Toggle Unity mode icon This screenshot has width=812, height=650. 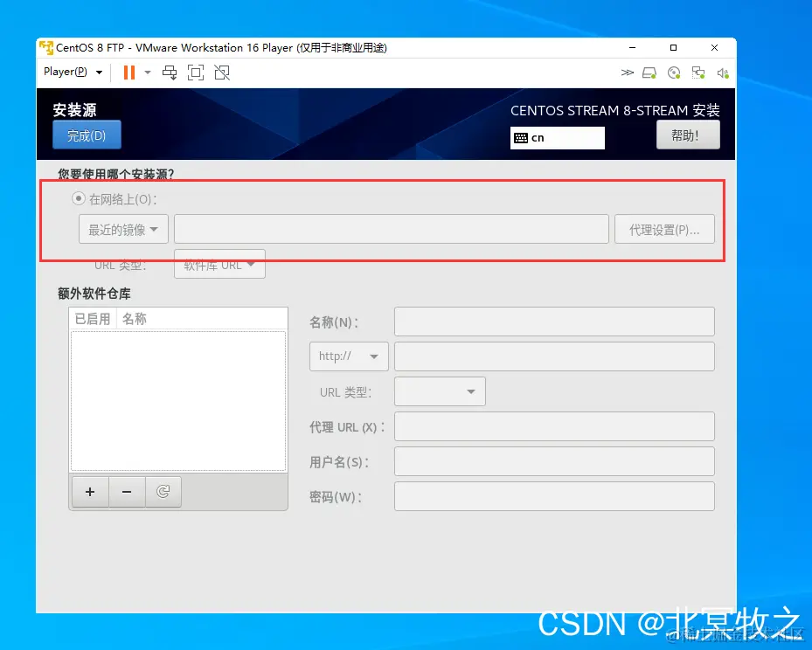222,73
